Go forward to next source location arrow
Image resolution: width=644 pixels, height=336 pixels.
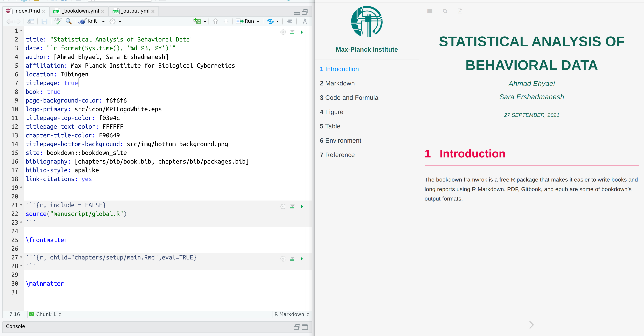coord(17,21)
